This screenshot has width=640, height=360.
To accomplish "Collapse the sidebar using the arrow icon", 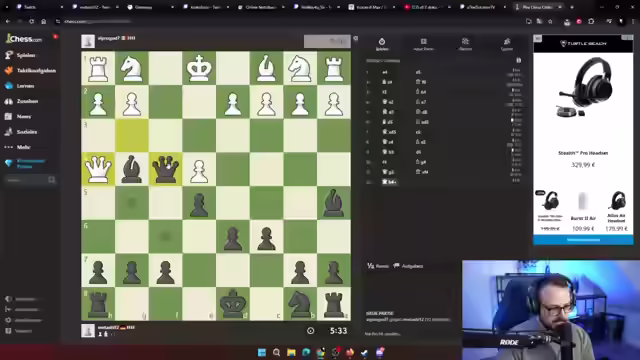I will coord(8,309).
